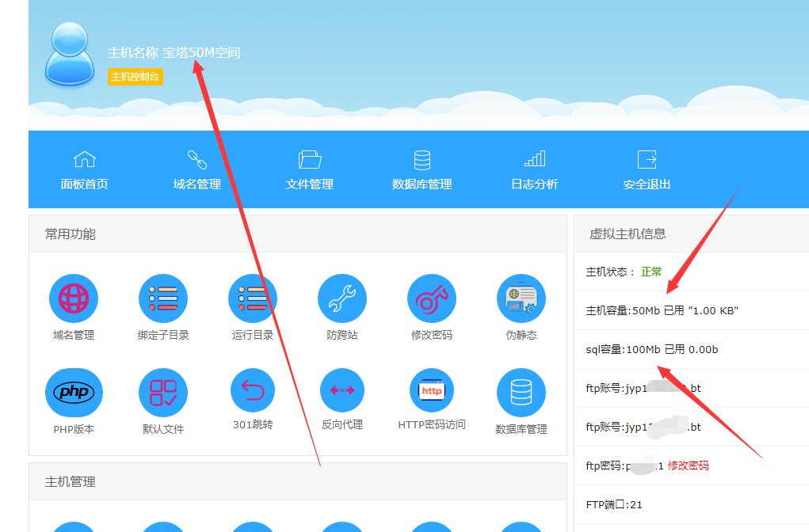Open the 绑定子目录 function

click(163, 298)
